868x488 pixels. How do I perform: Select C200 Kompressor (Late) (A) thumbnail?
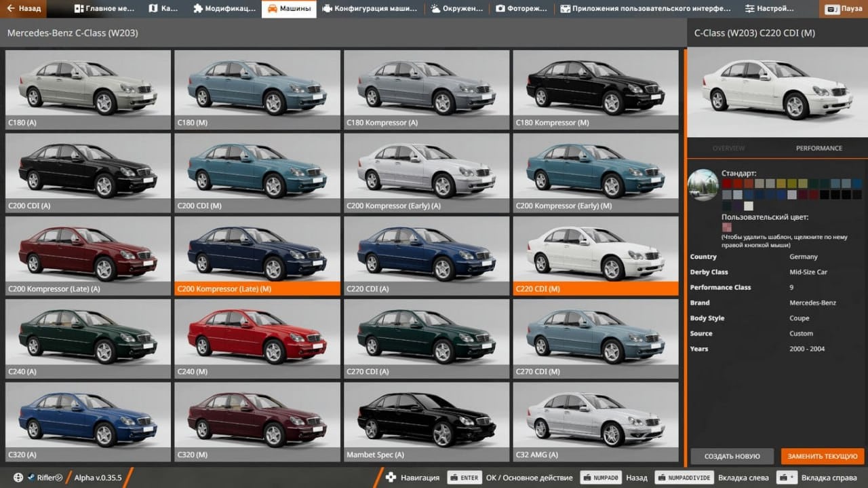coord(88,256)
